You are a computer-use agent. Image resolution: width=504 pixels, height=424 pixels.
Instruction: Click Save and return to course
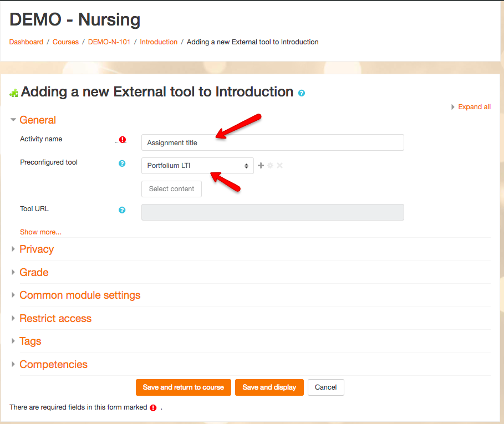point(183,387)
